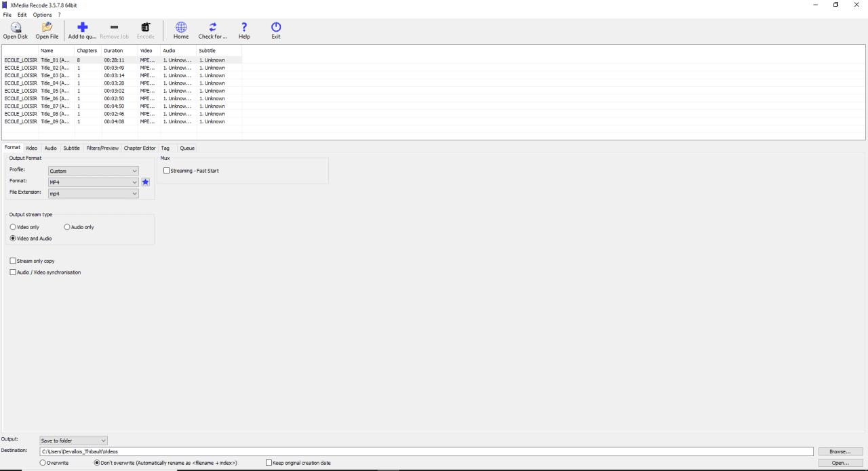Click the Subtitle column header
Viewport: 868px width, 471px height.
[219, 51]
